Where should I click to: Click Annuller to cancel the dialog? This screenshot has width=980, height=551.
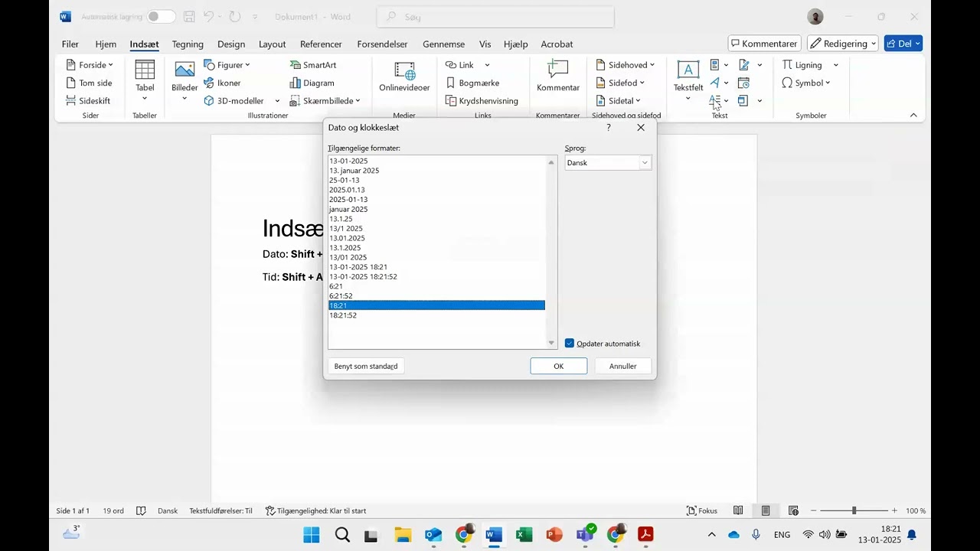(x=622, y=366)
